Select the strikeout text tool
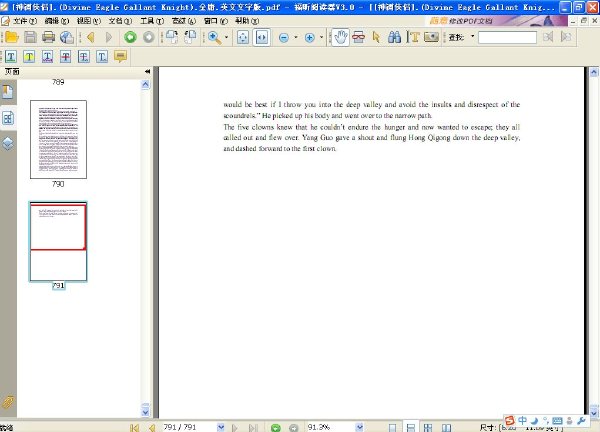 click(x=65, y=57)
